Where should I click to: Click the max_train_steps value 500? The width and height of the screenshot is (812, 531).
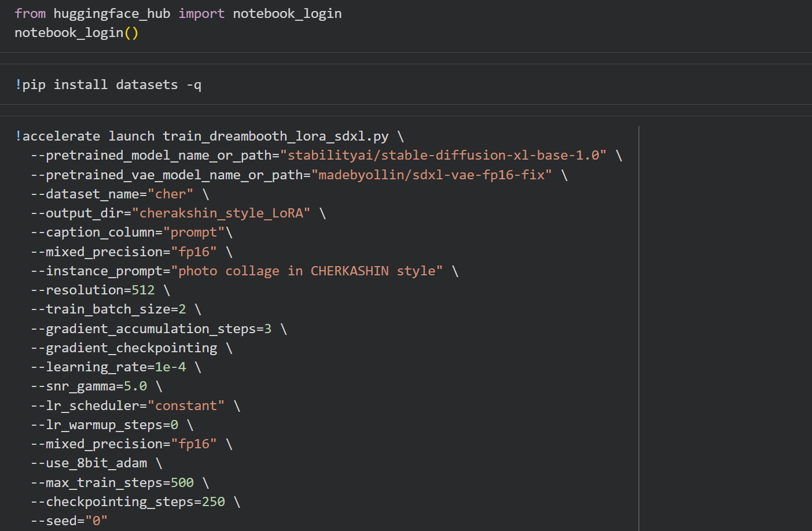point(182,483)
